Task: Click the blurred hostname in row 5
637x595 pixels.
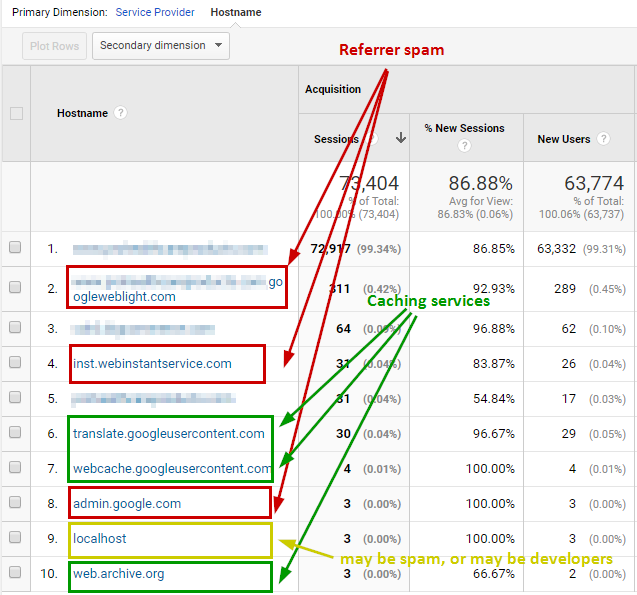Action: 154,399
